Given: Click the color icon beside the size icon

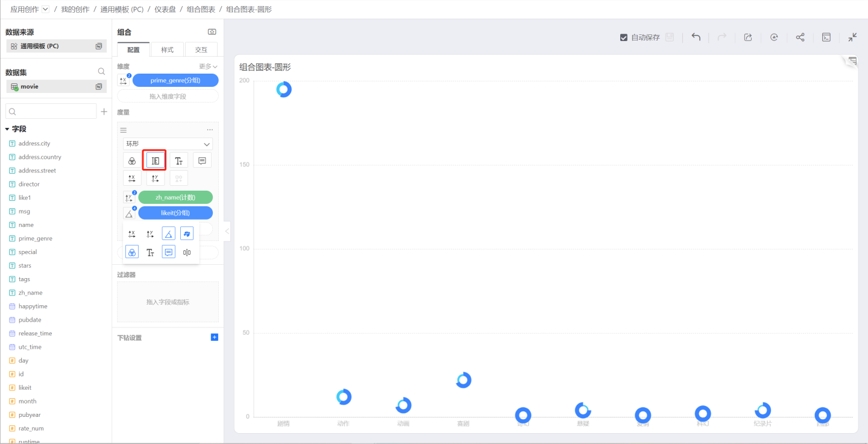Looking at the screenshot, I should [132, 160].
